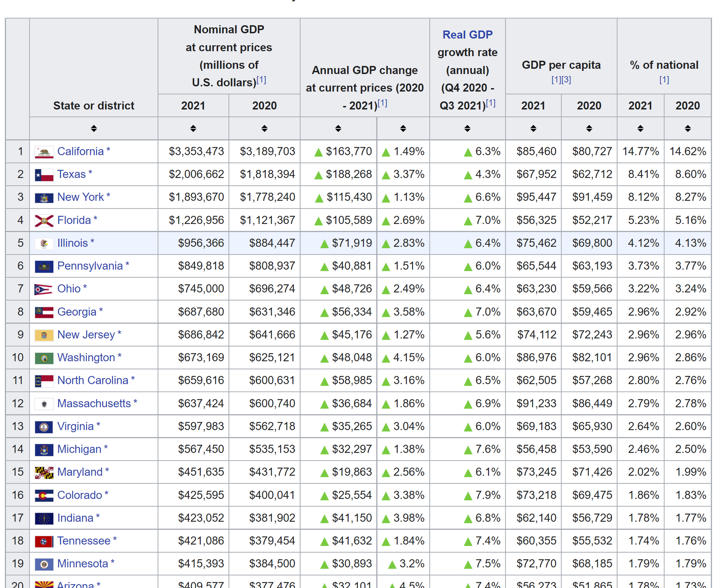Open the Illinois article link
The width and height of the screenshot is (720, 588).
coord(72,243)
